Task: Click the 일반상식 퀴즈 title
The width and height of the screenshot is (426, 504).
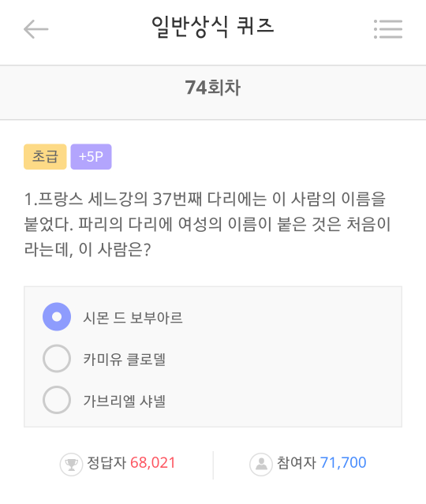Action: (x=213, y=27)
